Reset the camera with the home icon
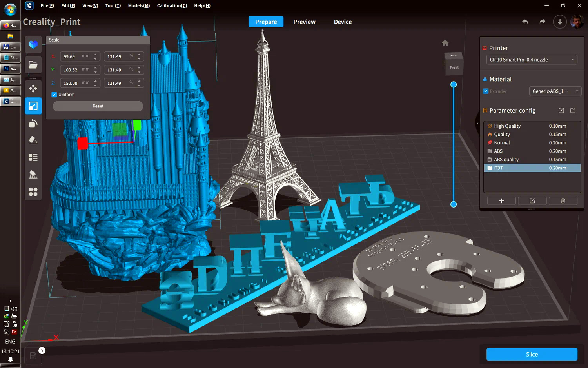The image size is (588, 368). (445, 43)
